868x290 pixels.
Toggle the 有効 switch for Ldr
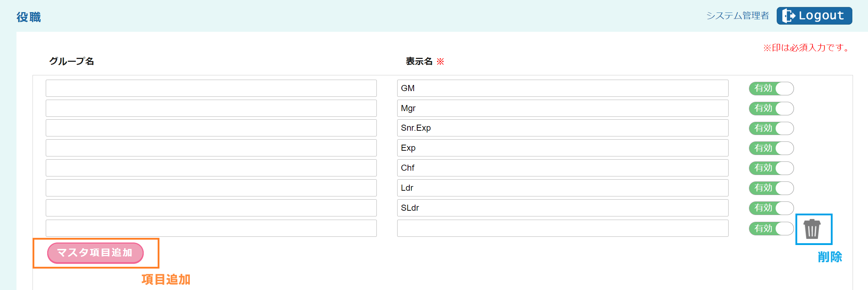click(x=771, y=188)
